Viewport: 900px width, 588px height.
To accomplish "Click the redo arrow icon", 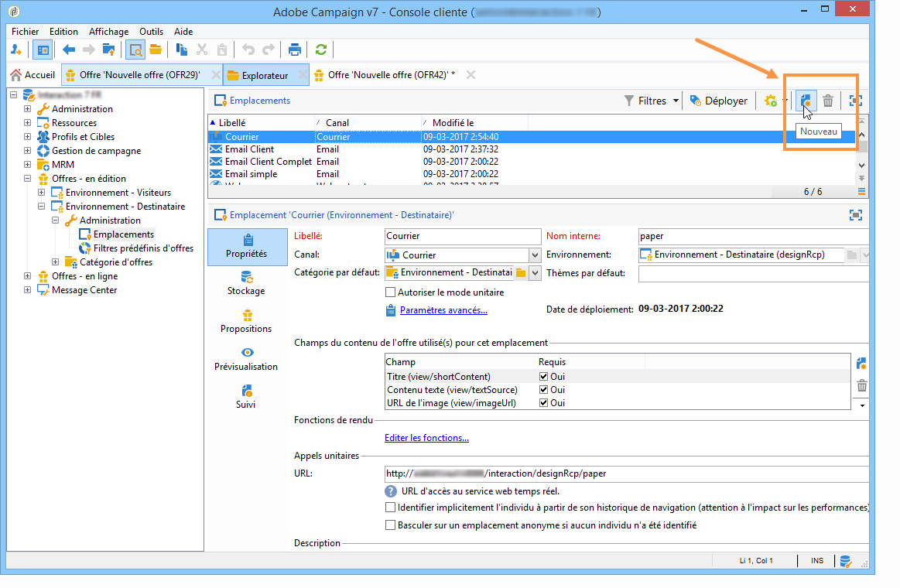I will pyautogui.click(x=268, y=50).
